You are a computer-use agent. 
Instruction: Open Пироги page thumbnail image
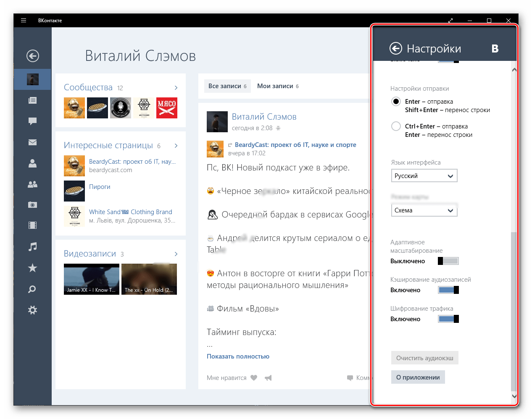(x=74, y=191)
